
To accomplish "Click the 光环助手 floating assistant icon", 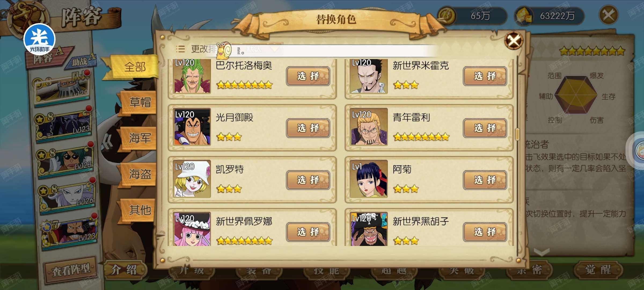I will (x=39, y=39).
